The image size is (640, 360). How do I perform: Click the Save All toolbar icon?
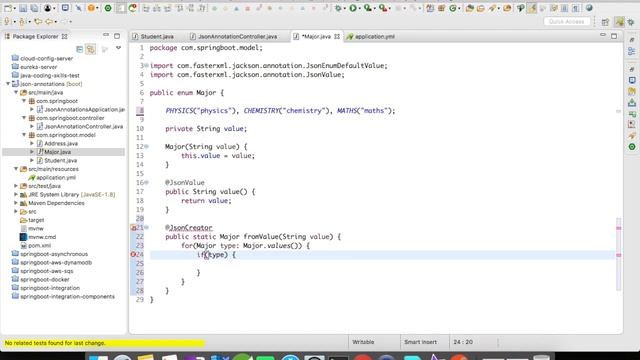[34, 8]
